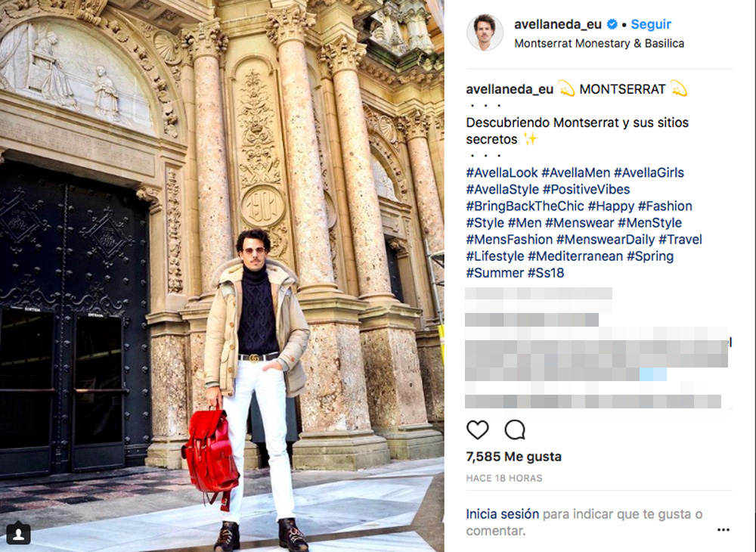Like the post with the heart icon

click(477, 430)
